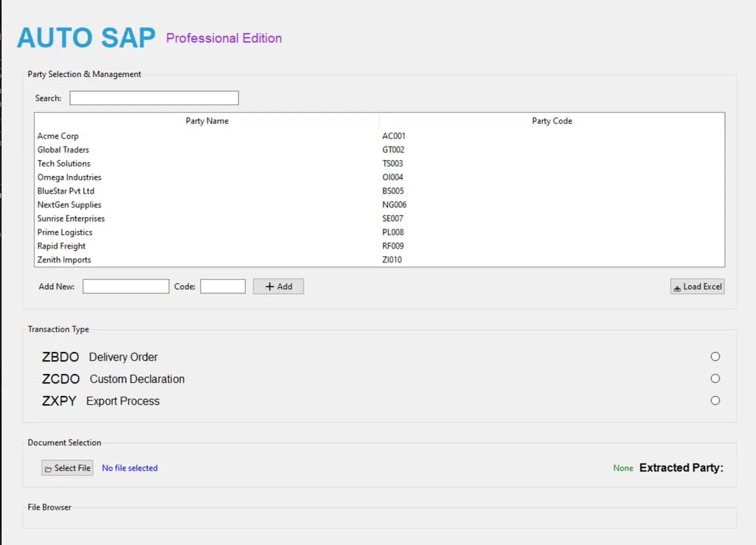756x545 pixels.
Task: Select the Global Traders row
Action: [x=379, y=150]
